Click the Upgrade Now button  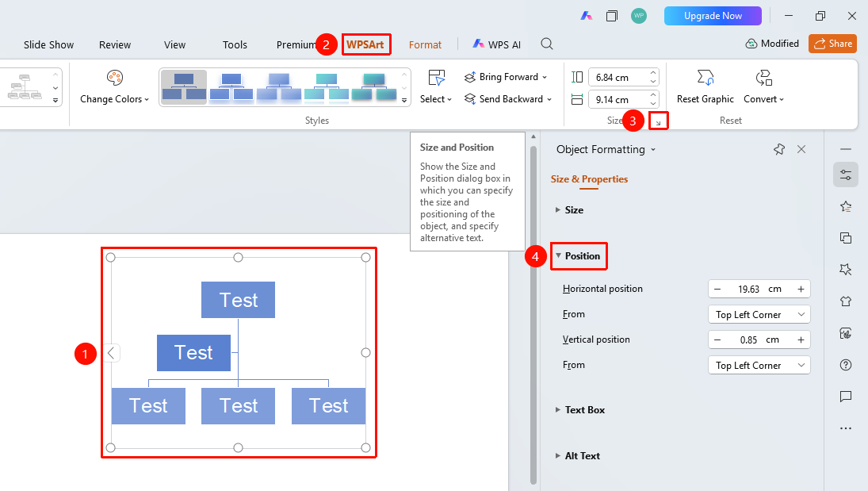(x=713, y=16)
